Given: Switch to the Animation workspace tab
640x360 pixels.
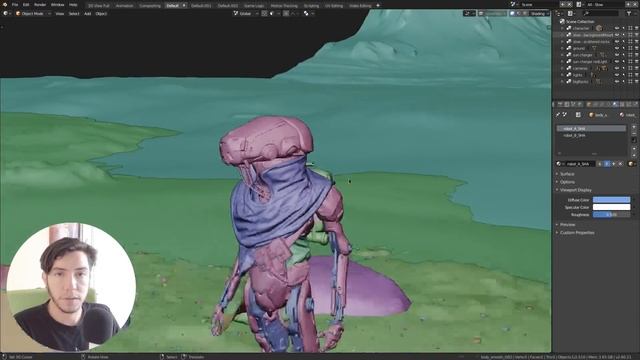Looking at the screenshot, I should click(124, 6).
